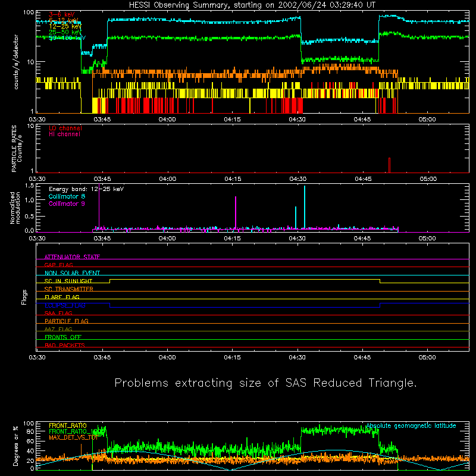
Task: Select the red 3-6 keV legend label
Action: point(62,14)
